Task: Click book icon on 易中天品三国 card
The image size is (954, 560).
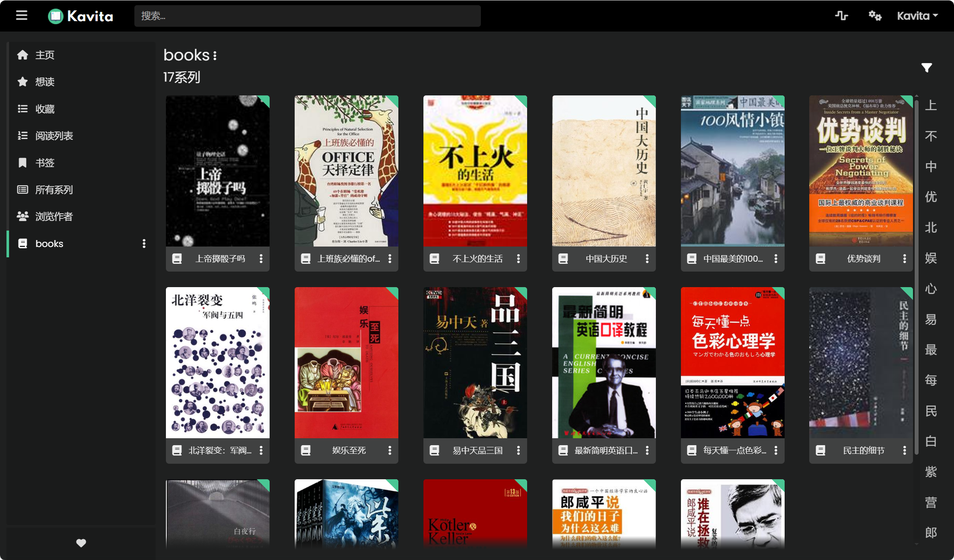Action: pos(434,450)
